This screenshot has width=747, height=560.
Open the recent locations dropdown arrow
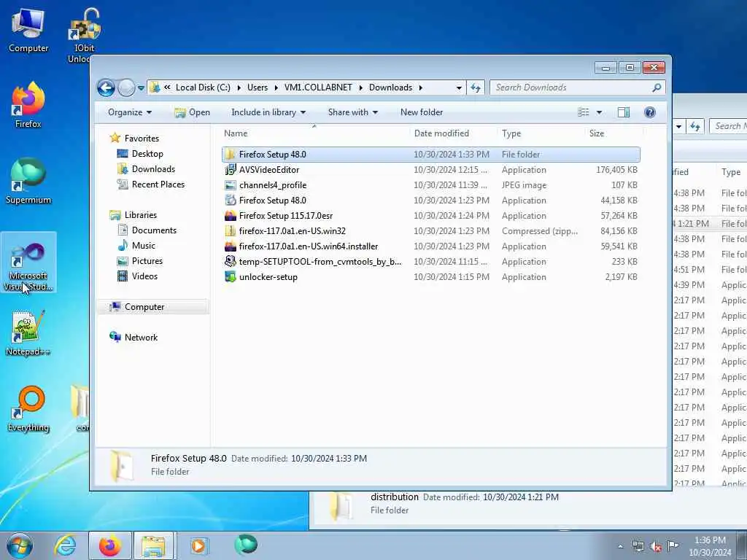(x=141, y=88)
